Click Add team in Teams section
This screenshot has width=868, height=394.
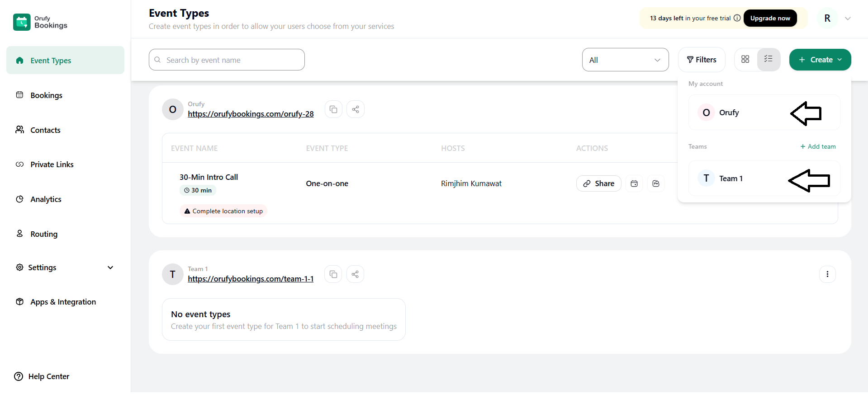[818, 146]
